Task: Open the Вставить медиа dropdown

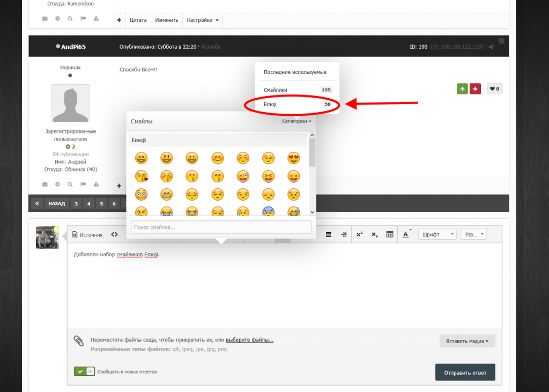Action: [467, 341]
